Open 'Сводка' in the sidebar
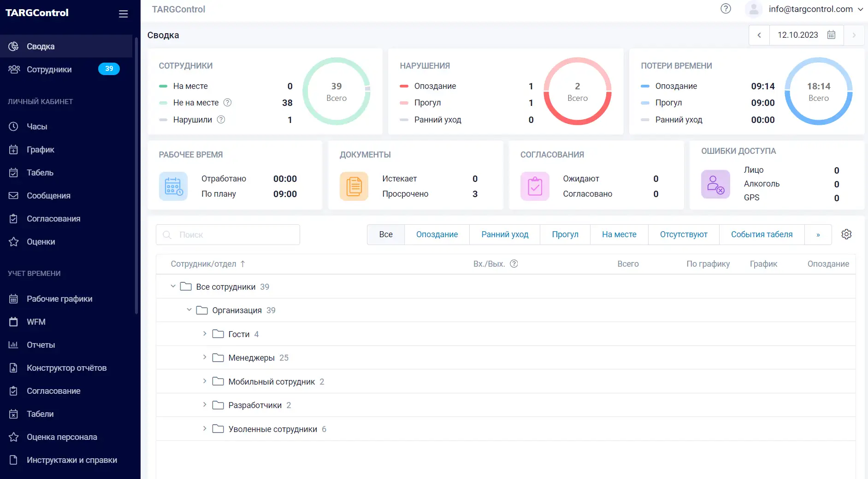 66,47
